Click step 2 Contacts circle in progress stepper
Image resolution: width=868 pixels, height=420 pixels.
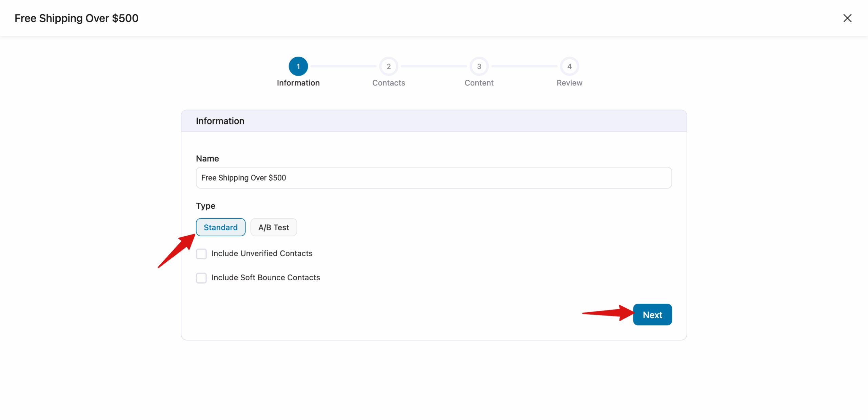coord(389,66)
